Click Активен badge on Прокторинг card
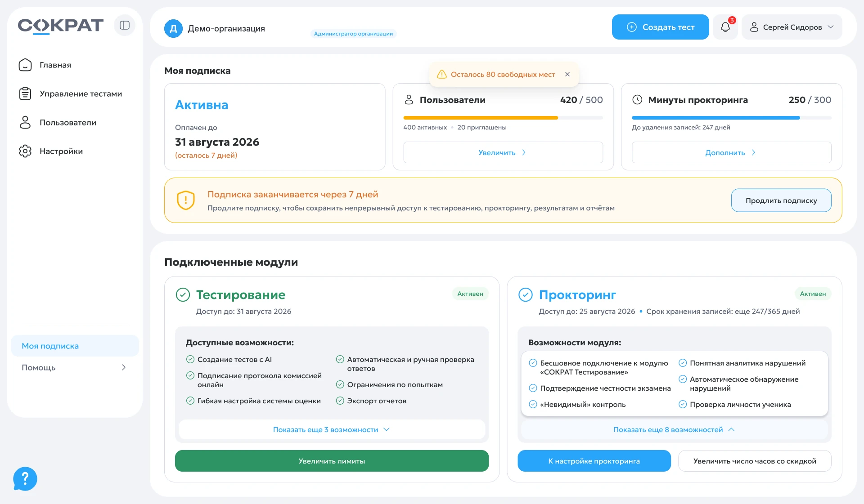Image resolution: width=864 pixels, height=504 pixels. click(813, 294)
